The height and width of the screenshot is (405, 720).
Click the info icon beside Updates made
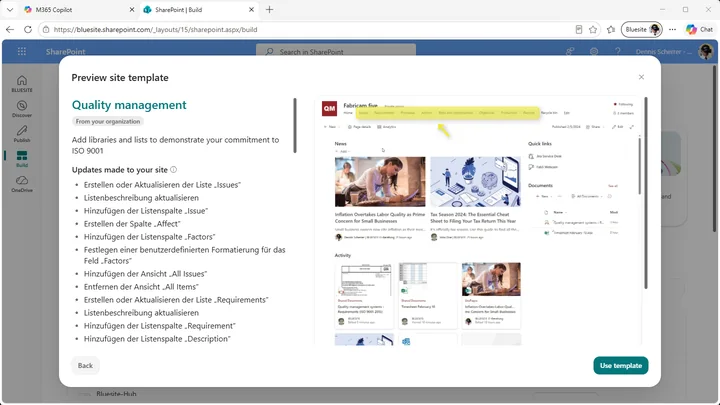[174, 169]
